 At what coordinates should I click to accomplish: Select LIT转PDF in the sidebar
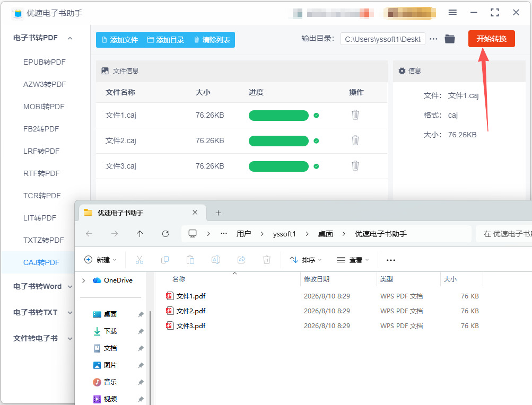click(x=40, y=218)
